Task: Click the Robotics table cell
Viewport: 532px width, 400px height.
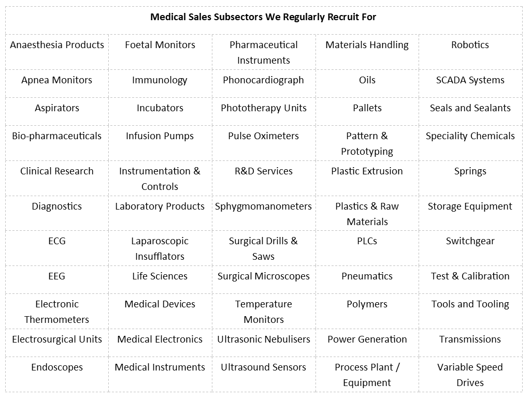Action: click(x=470, y=45)
